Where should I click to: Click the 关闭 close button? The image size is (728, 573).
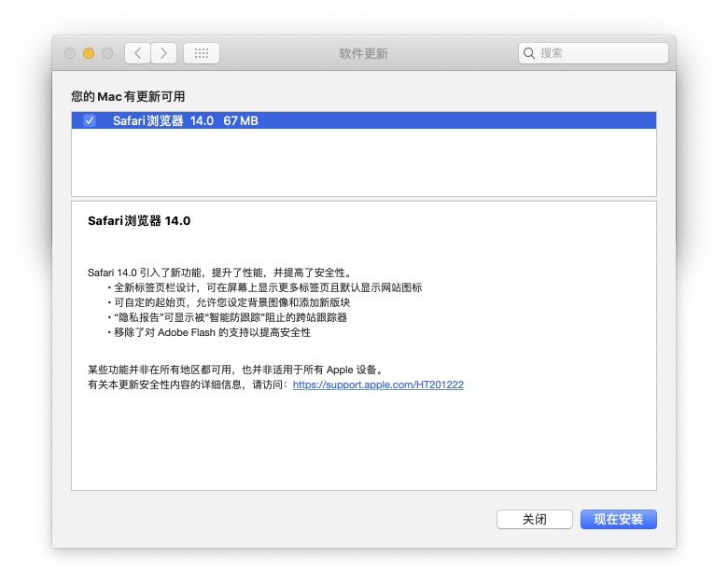click(535, 519)
